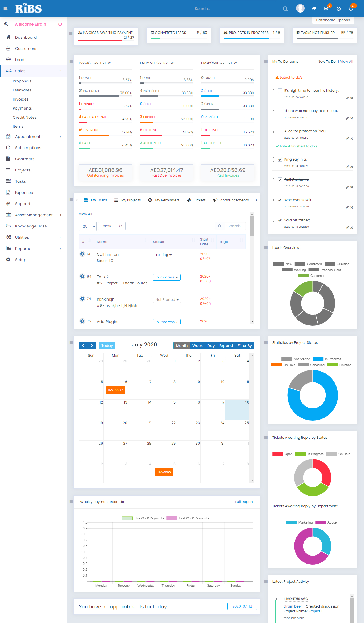Open Invoices in the Sales submenu
Viewport: 364px width, 623px height.
pos(21,99)
